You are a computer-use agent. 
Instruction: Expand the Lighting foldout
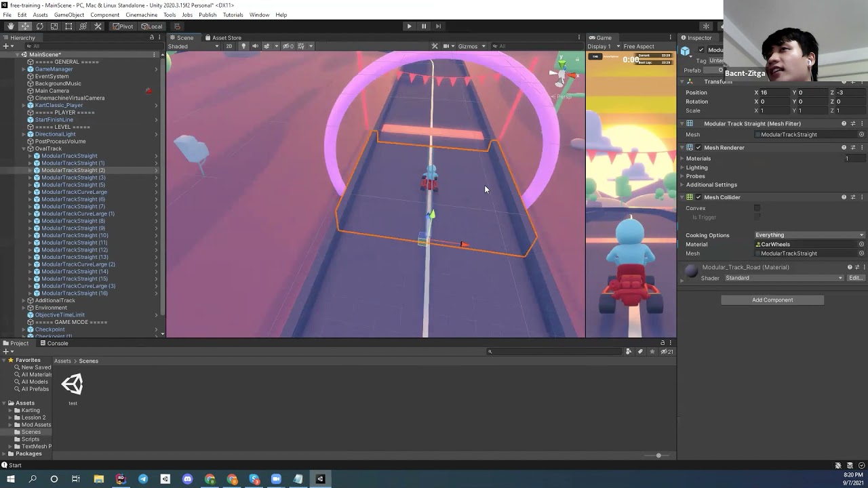point(682,167)
